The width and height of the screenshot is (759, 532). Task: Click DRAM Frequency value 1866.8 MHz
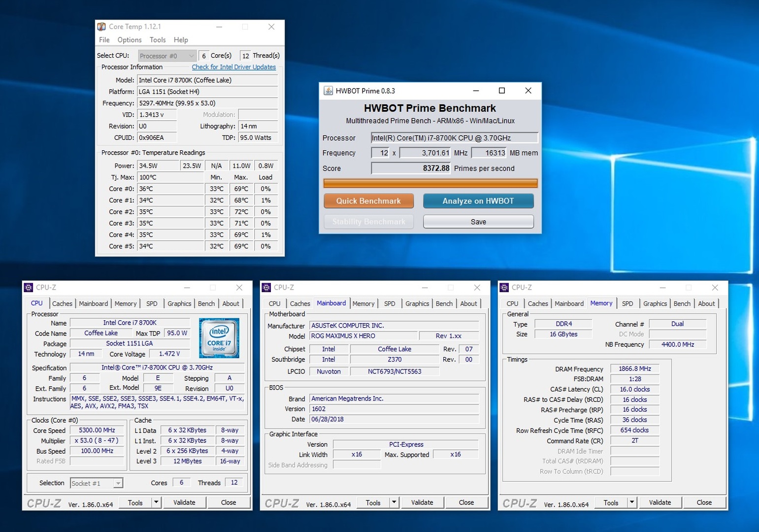coord(635,369)
